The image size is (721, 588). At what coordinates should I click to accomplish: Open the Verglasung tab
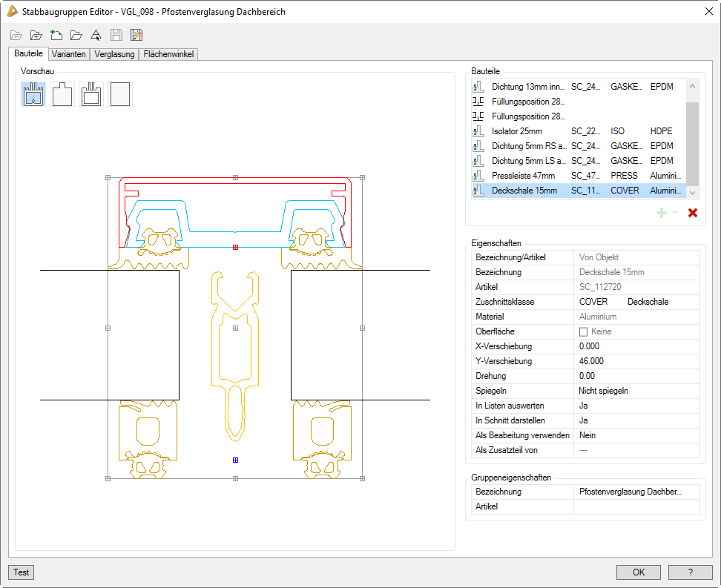[x=114, y=54]
